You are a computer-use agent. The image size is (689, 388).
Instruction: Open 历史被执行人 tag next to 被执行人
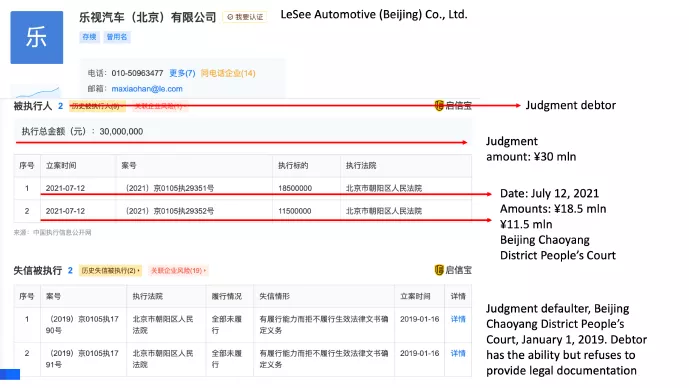pyautogui.click(x=97, y=106)
